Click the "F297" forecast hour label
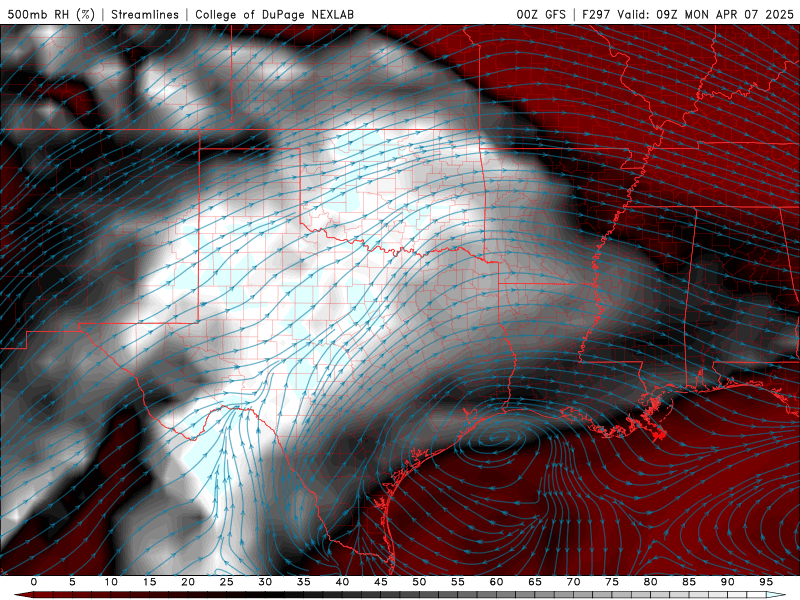The width and height of the screenshot is (800, 600). 596,14
